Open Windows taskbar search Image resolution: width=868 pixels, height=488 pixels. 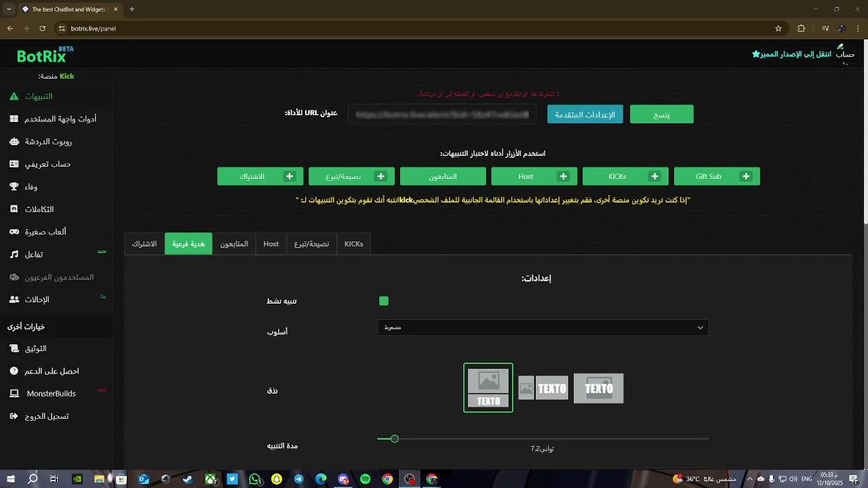(x=33, y=479)
